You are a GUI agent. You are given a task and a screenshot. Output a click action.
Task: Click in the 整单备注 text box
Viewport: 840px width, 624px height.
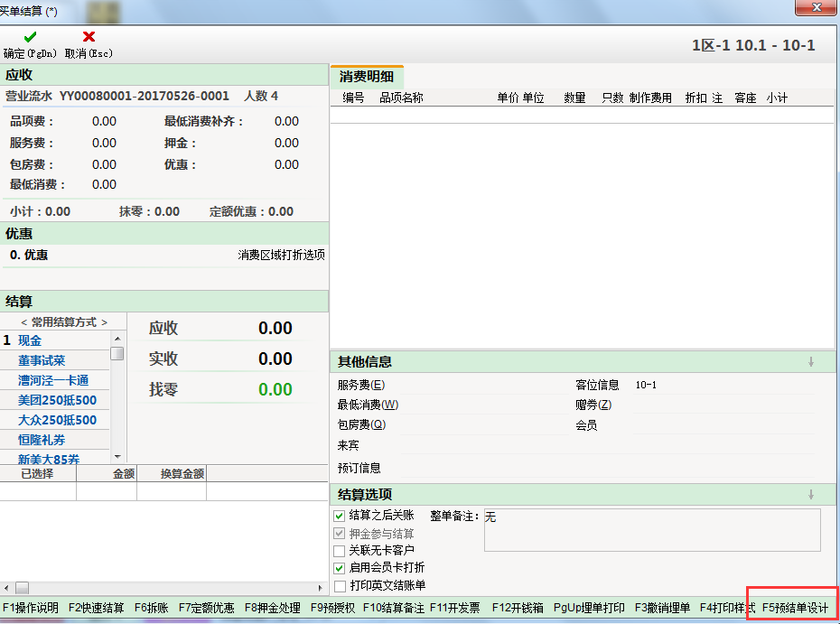coord(652,530)
